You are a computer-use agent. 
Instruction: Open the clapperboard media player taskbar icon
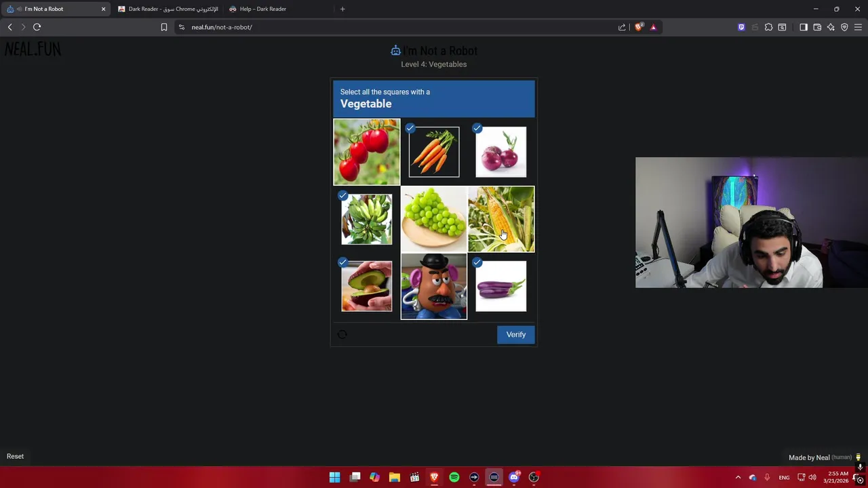[414, 477]
